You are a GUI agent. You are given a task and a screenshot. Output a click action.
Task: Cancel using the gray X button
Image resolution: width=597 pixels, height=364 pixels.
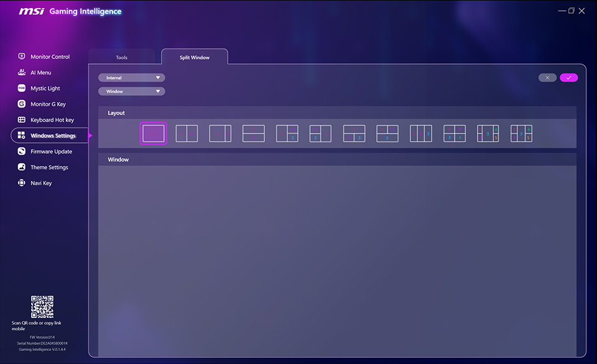(547, 77)
